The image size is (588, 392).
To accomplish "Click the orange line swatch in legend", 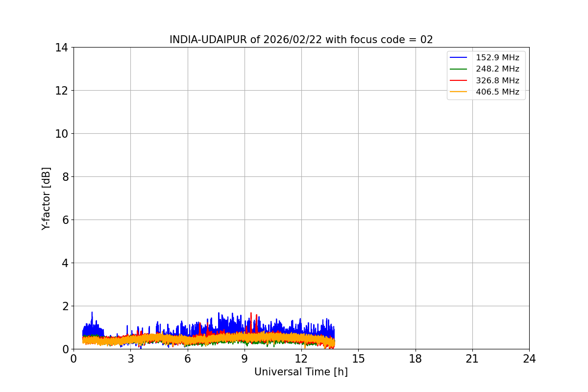I will tap(459, 92).
